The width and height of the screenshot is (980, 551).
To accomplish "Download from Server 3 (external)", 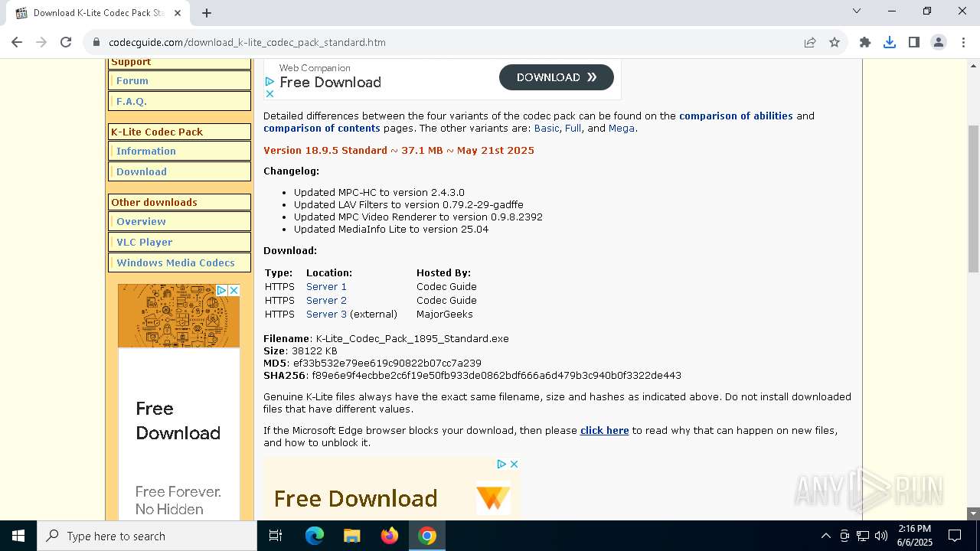I will coord(326,314).
